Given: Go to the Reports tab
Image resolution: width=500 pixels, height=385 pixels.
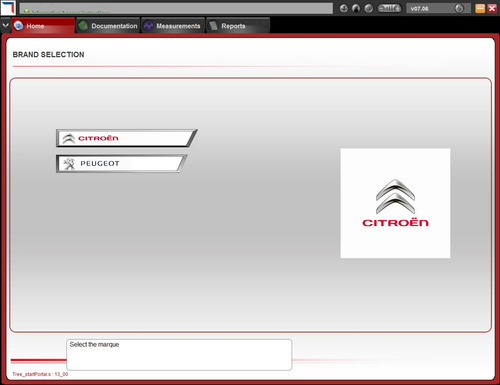Looking at the screenshot, I should pos(238,26).
